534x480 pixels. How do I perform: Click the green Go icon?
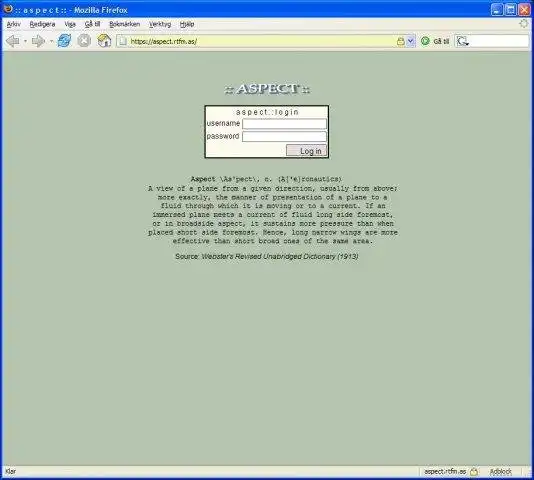tap(425, 41)
